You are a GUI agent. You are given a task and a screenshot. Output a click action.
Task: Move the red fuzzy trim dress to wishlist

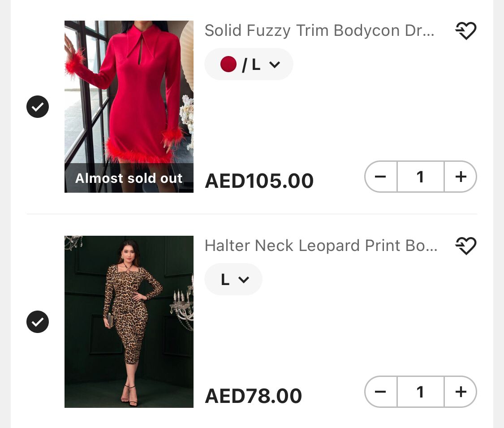[x=466, y=31]
